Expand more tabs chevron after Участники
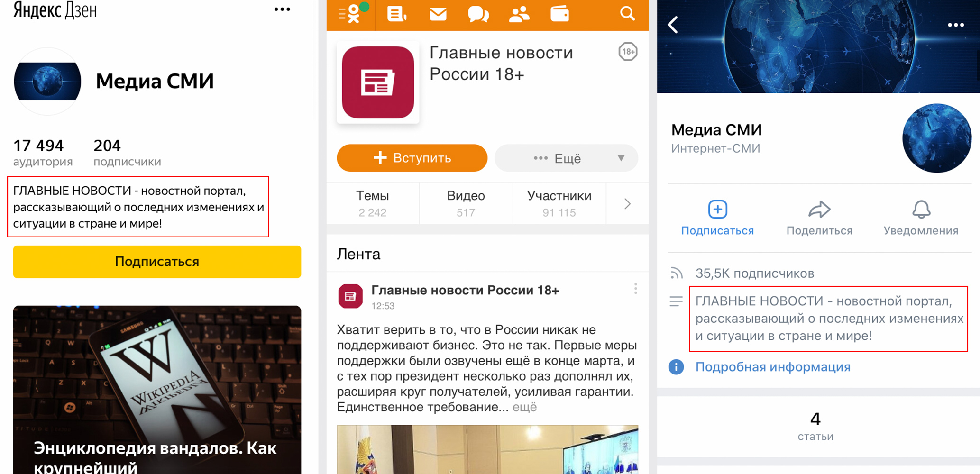Image resolution: width=980 pixels, height=474 pixels. (627, 204)
